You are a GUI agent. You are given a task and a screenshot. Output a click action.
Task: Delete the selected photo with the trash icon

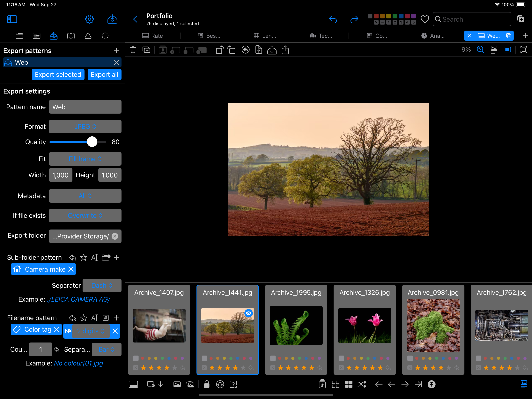(x=133, y=50)
